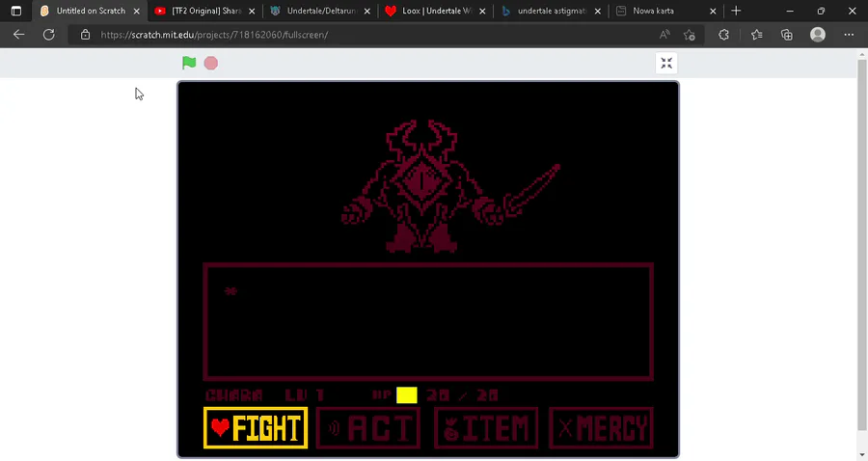Refresh the current page
The width and height of the screenshot is (868, 461).
tap(49, 35)
